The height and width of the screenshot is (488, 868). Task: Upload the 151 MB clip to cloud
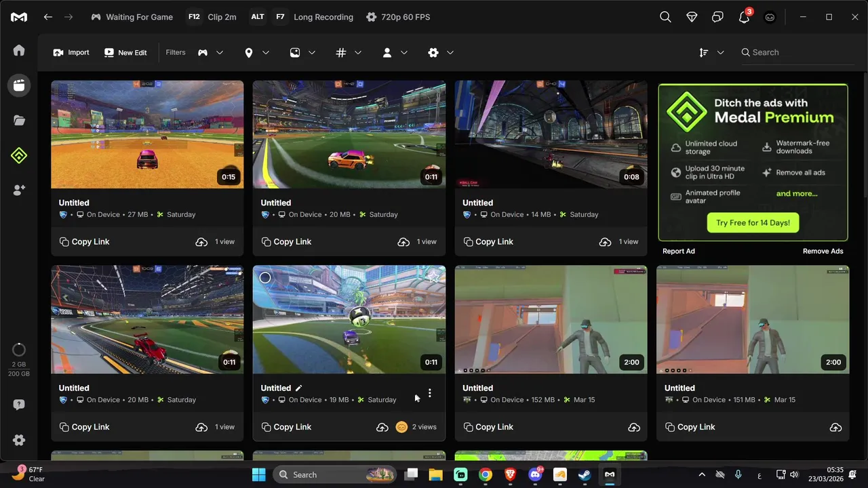coord(836,427)
